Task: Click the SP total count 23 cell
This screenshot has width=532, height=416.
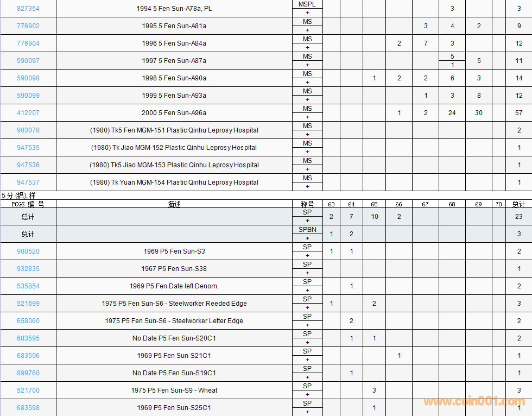Action: 518,217
